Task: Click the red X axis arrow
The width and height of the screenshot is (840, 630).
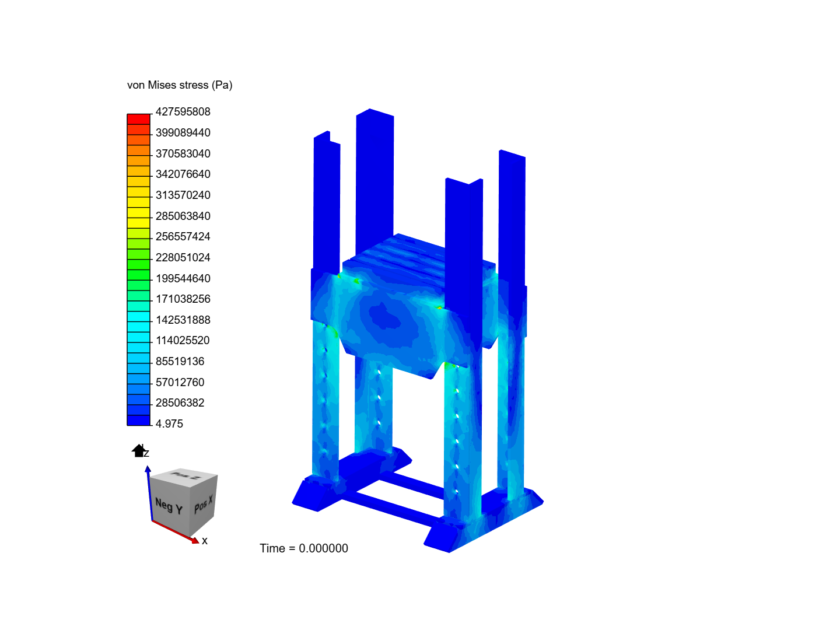Action: click(x=175, y=531)
